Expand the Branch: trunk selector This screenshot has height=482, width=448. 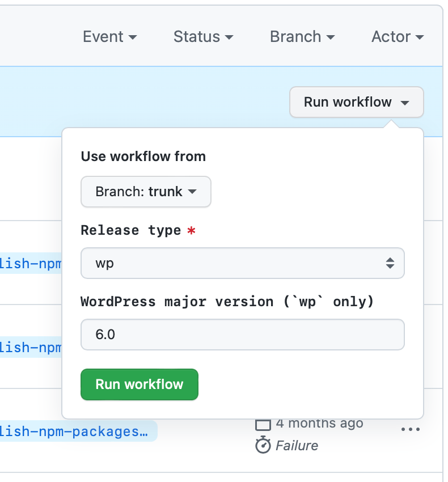tap(146, 192)
